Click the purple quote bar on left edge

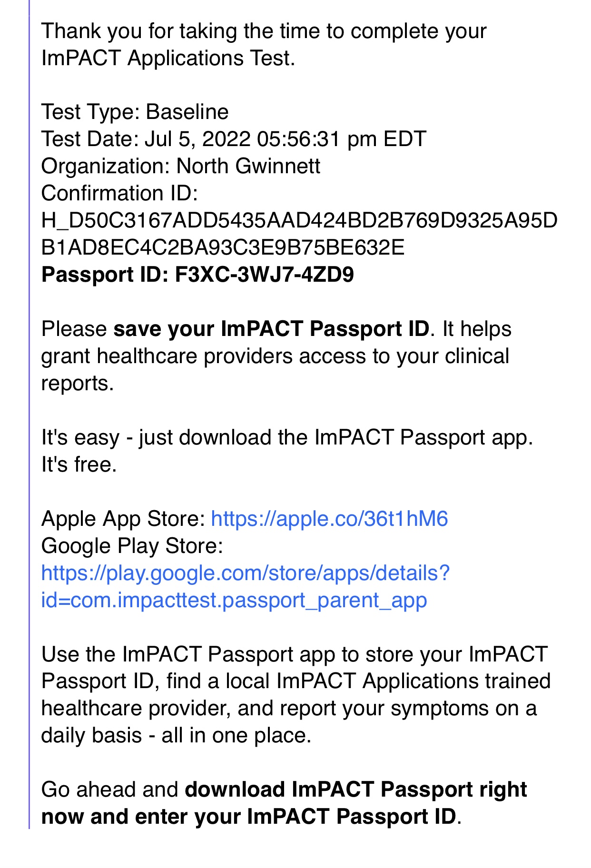[29, 414]
